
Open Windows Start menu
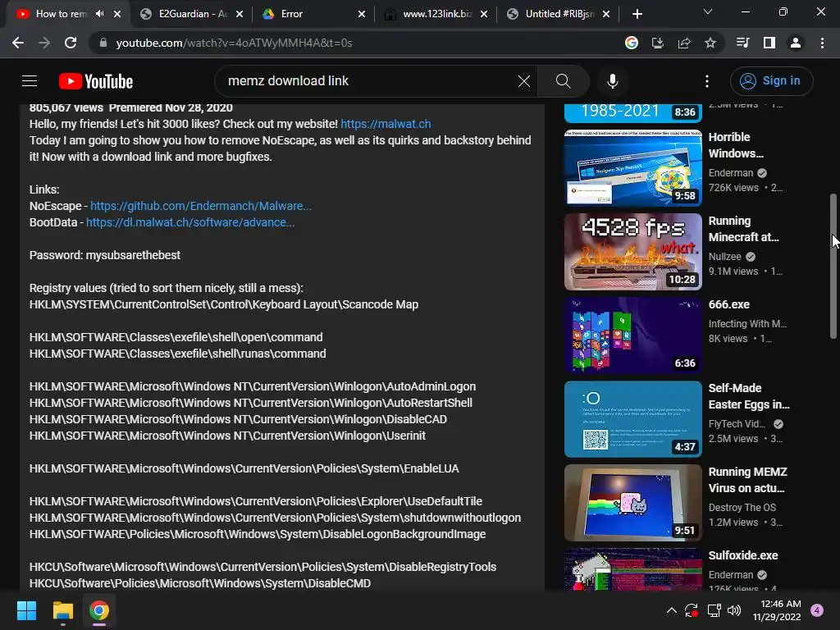point(26,610)
